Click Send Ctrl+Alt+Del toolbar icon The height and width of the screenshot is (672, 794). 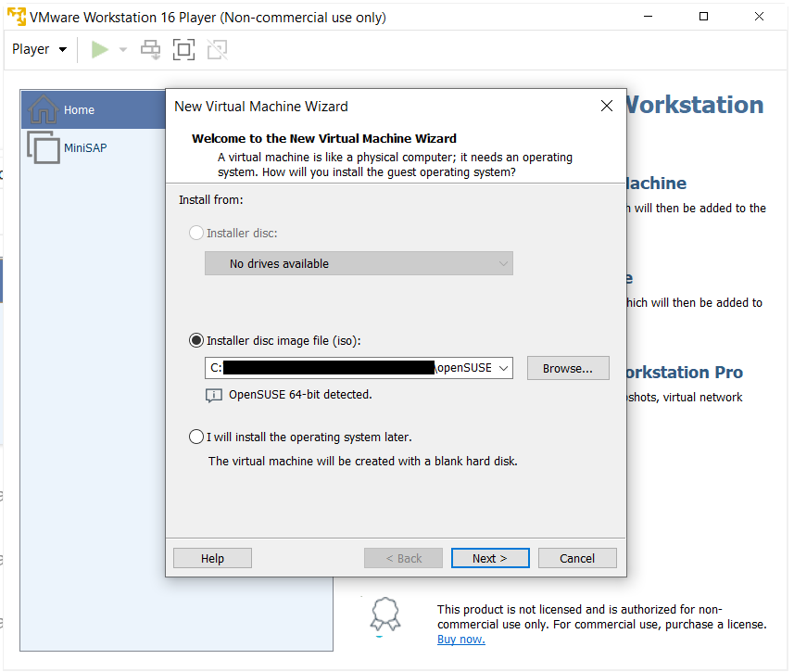pyautogui.click(x=150, y=50)
